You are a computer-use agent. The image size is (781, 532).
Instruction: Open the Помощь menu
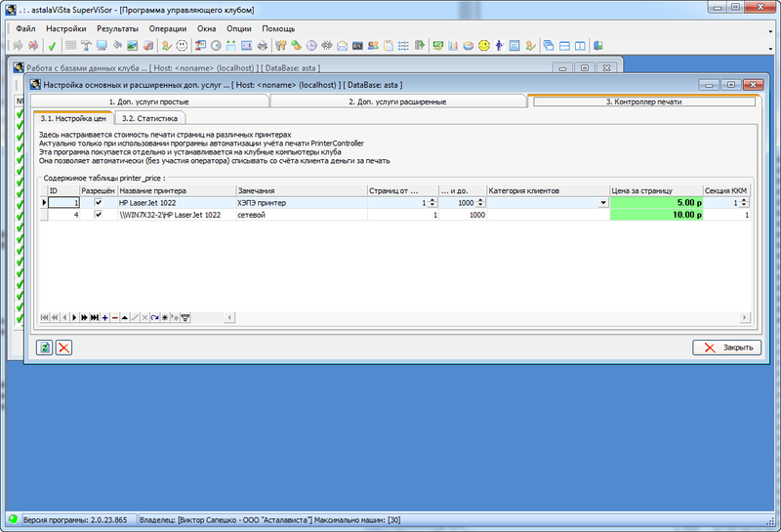pos(278,29)
